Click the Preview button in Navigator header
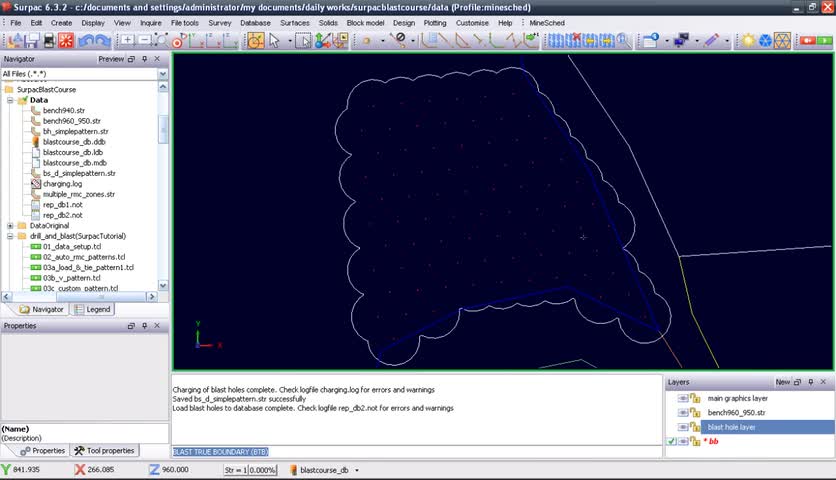Image resolution: width=836 pixels, height=480 pixels. click(x=111, y=59)
